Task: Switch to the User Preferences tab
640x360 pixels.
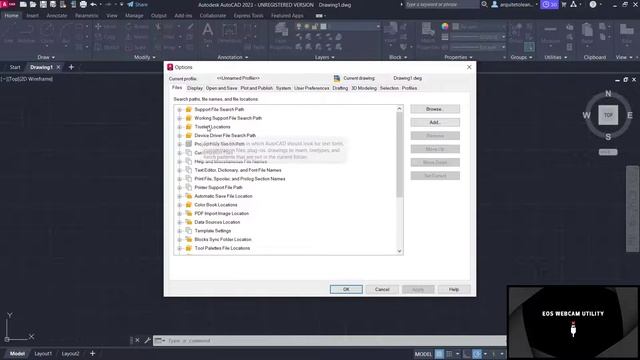Action: [311, 88]
